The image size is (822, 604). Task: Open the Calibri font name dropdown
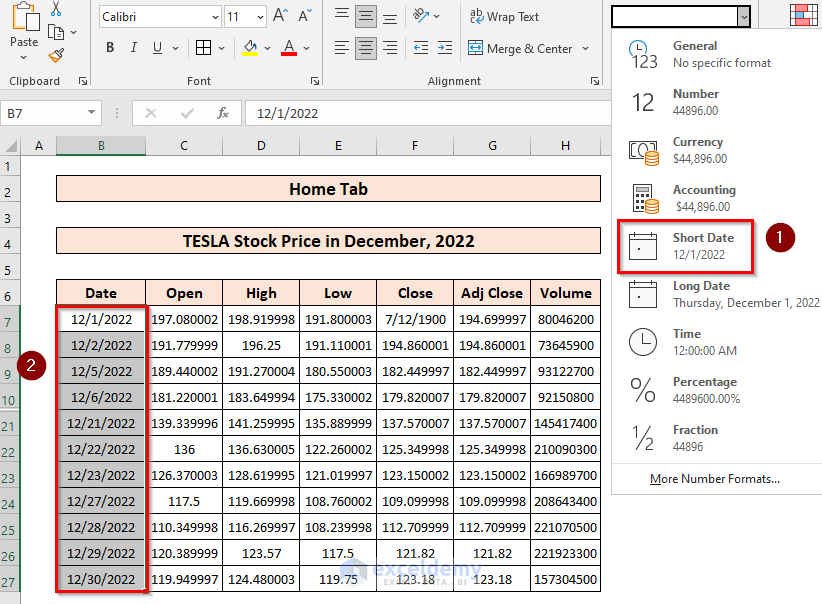point(215,17)
